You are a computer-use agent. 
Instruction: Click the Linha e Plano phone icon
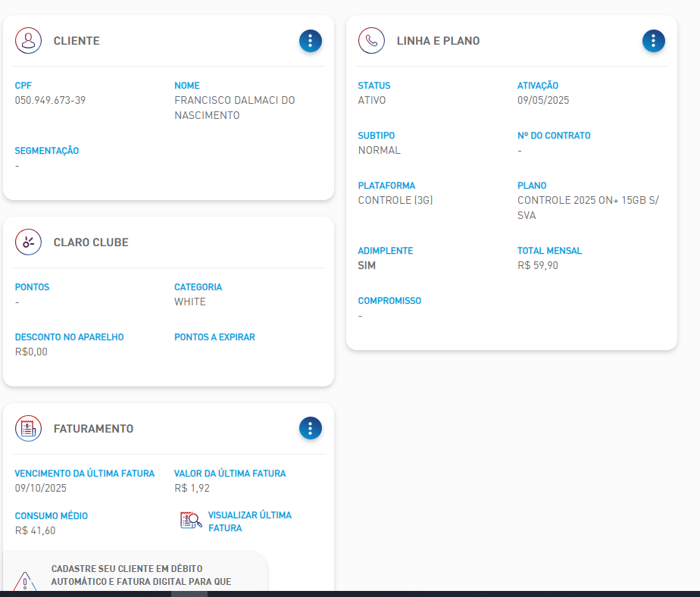(x=371, y=41)
